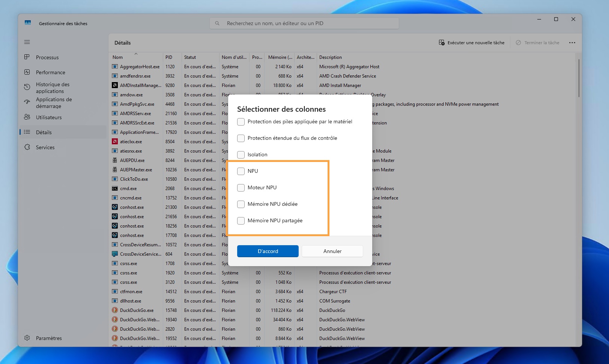The height and width of the screenshot is (364, 609).
Task: Click the COM Surrogate description cell
Action: point(335,301)
